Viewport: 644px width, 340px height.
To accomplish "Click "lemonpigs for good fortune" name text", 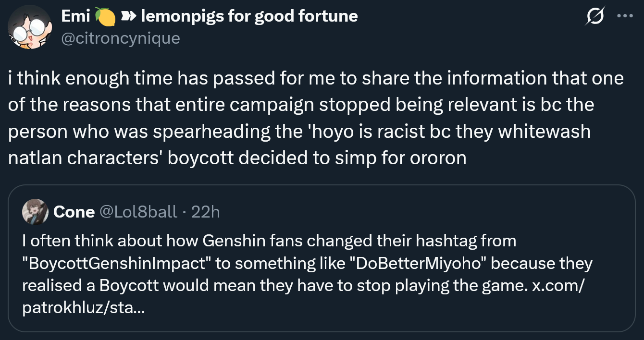I will (249, 16).
